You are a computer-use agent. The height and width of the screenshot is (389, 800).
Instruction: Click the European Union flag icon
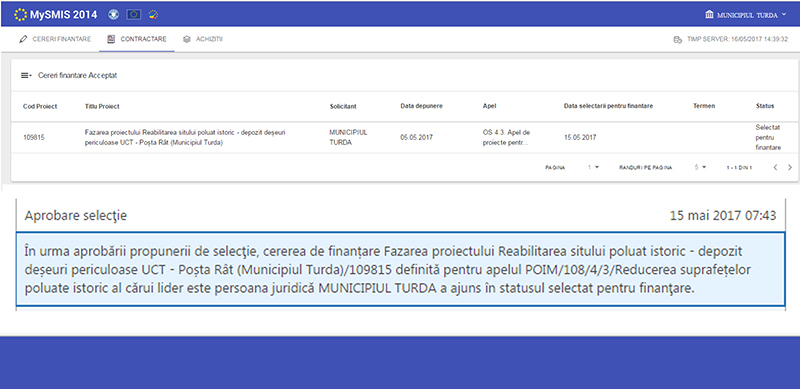134,15
